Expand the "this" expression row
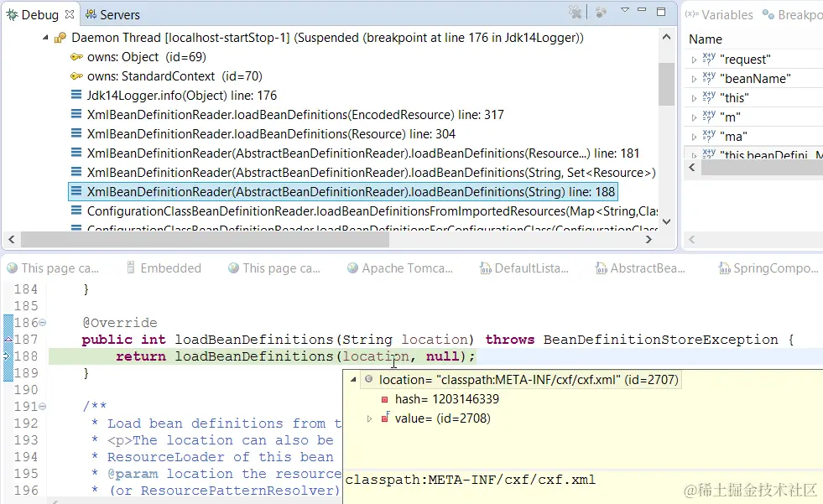 (x=694, y=99)
